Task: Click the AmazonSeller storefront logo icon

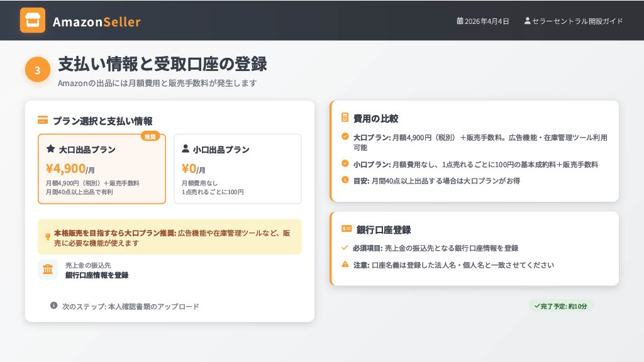Action: click(33, 20)
